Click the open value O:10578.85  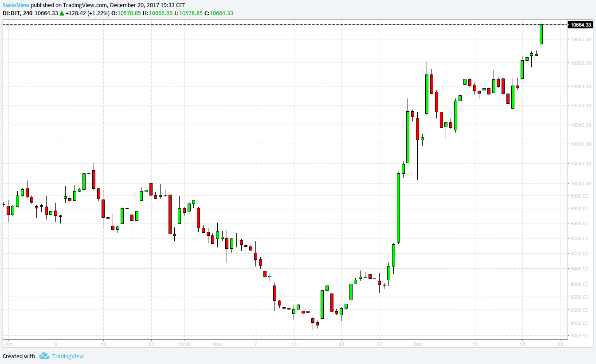(x=126, y=13)
